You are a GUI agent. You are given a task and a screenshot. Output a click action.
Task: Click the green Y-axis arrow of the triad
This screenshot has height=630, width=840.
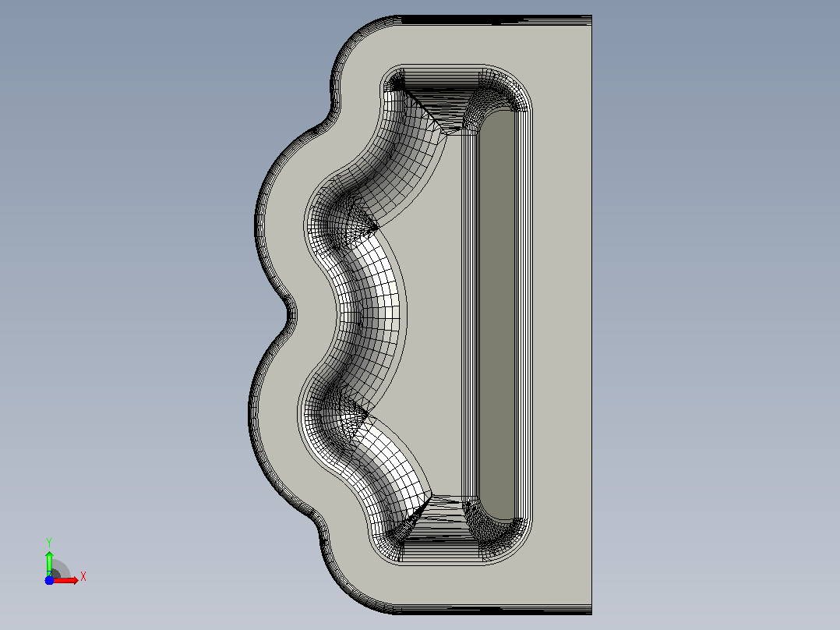click(x=49, y=563)
